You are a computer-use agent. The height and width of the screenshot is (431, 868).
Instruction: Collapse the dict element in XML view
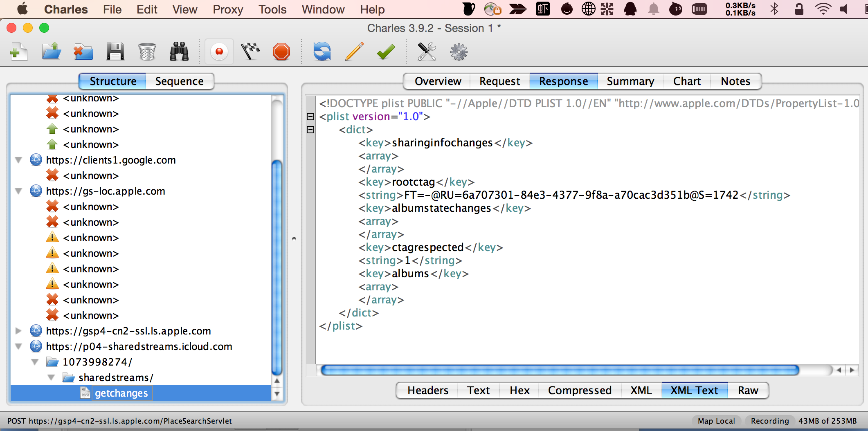tap(310, 130)
